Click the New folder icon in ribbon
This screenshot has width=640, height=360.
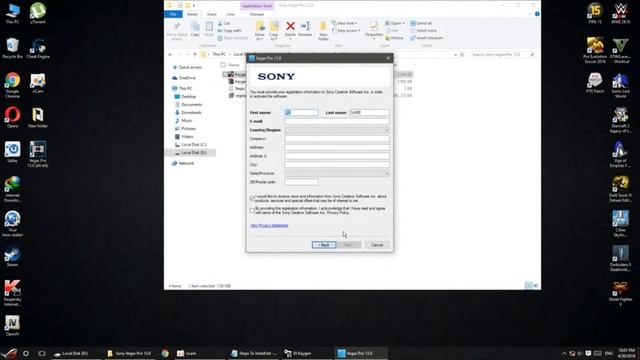pos(323,27)
